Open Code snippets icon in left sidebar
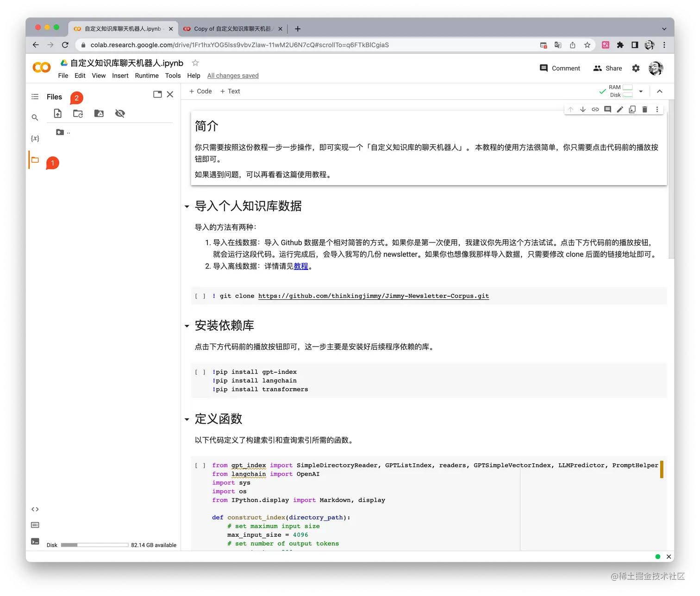The width and height of the screenshot is (700, 596). [x=35, y=509]
